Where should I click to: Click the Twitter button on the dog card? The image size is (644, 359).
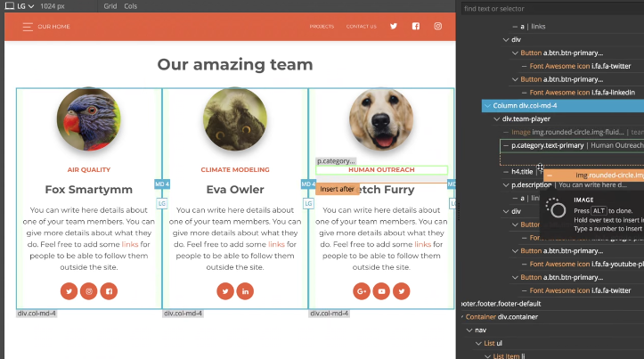click(x=401, y=291)
